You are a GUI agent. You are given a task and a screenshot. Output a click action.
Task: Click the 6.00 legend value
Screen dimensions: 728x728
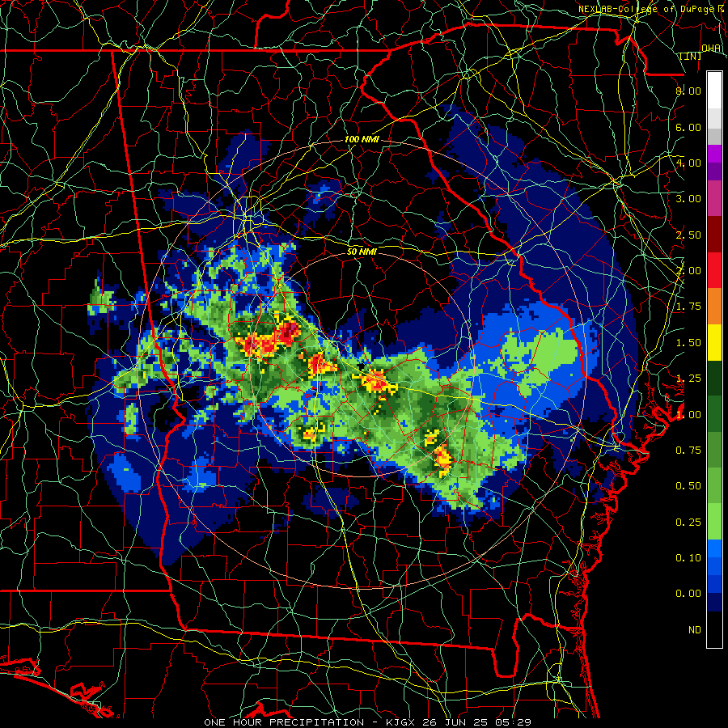coord(688,127)
